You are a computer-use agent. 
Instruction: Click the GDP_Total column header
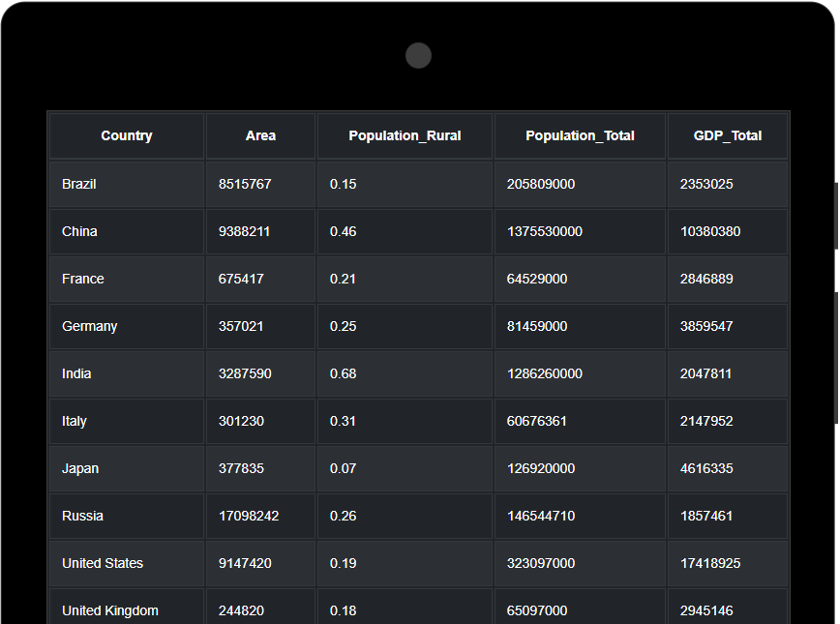click(x=727, y=135)
